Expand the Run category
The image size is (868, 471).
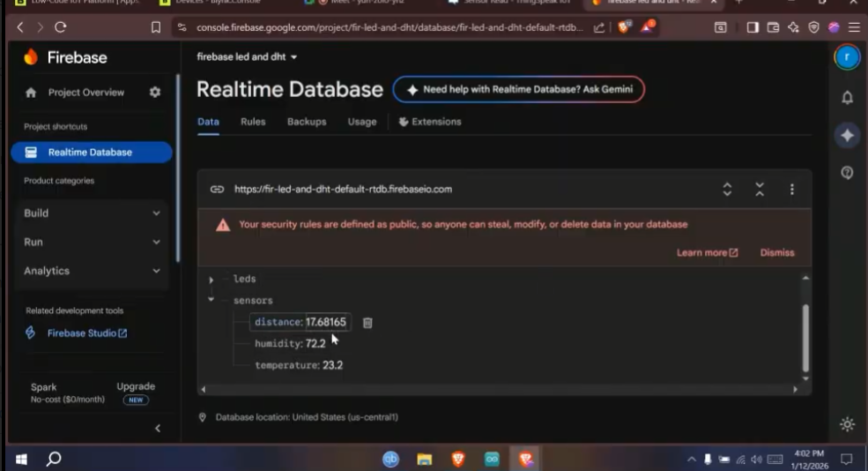point(92,243)
